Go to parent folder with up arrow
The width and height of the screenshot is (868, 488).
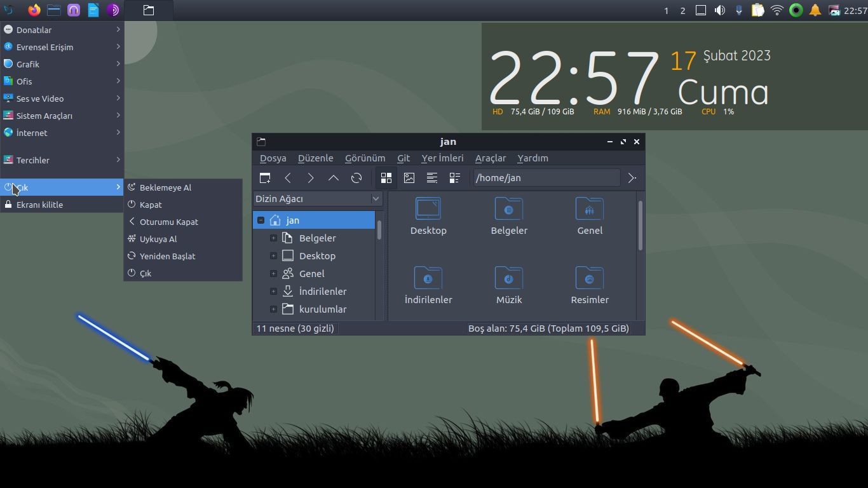pos(333,178)
